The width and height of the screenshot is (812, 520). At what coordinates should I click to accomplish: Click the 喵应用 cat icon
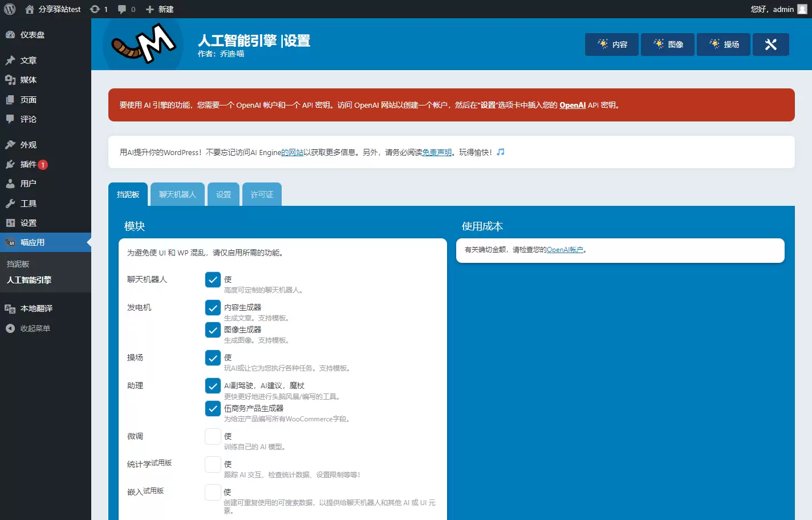point(10,242)
